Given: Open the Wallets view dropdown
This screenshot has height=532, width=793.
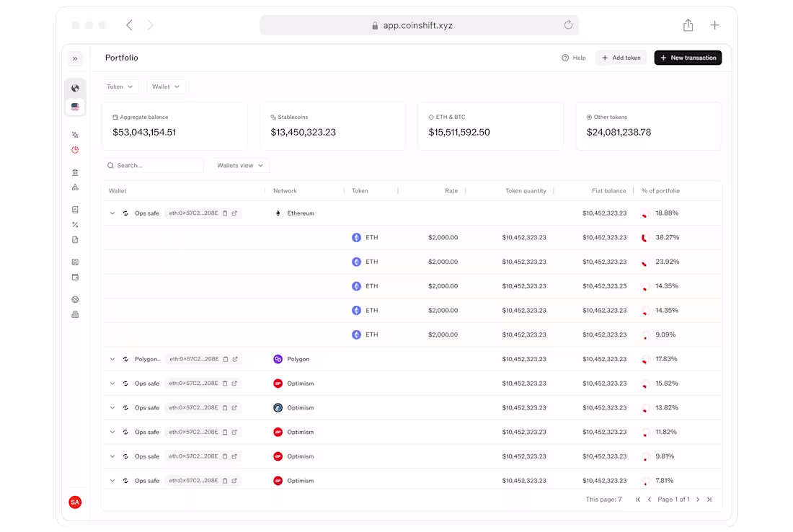Looking at the screenshot, I should point(239,165).
